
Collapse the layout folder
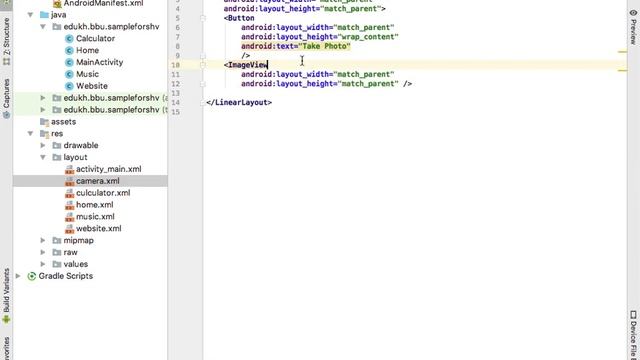pyautogui.click(x=43, y=157)
